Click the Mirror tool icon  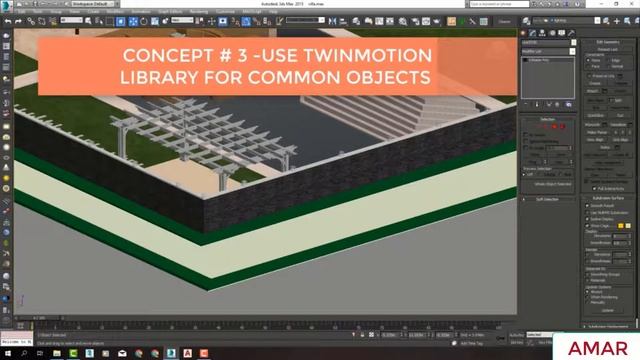pos(332,21)
